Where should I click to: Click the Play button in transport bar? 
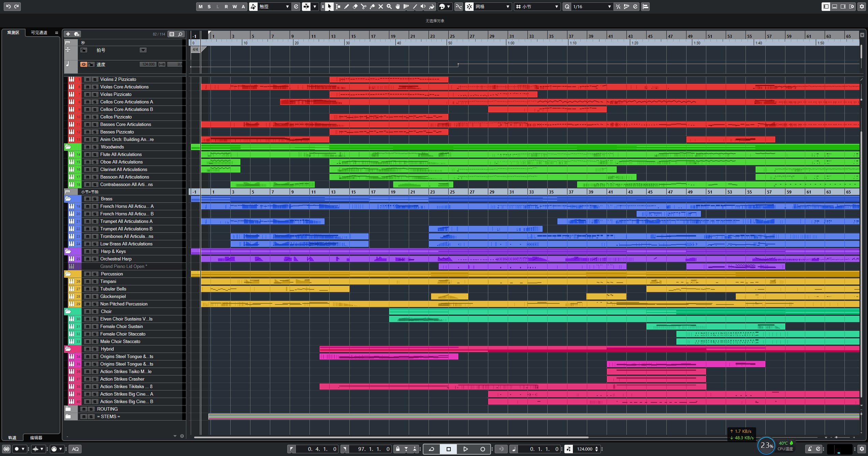point(465,448)
